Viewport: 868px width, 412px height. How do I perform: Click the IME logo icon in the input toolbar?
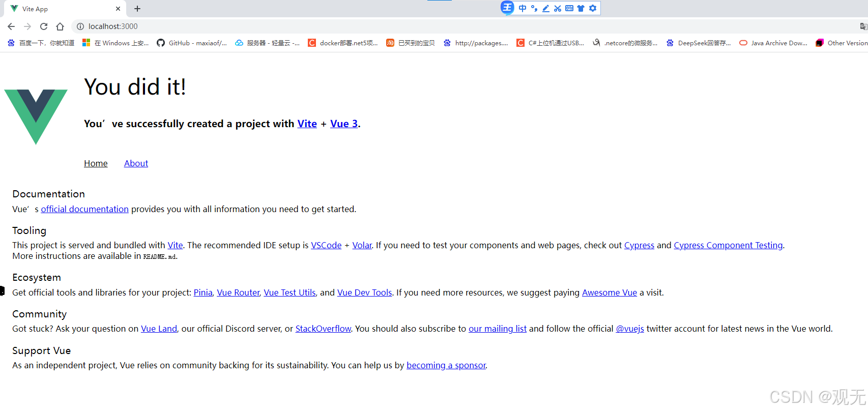click(507, 8)
